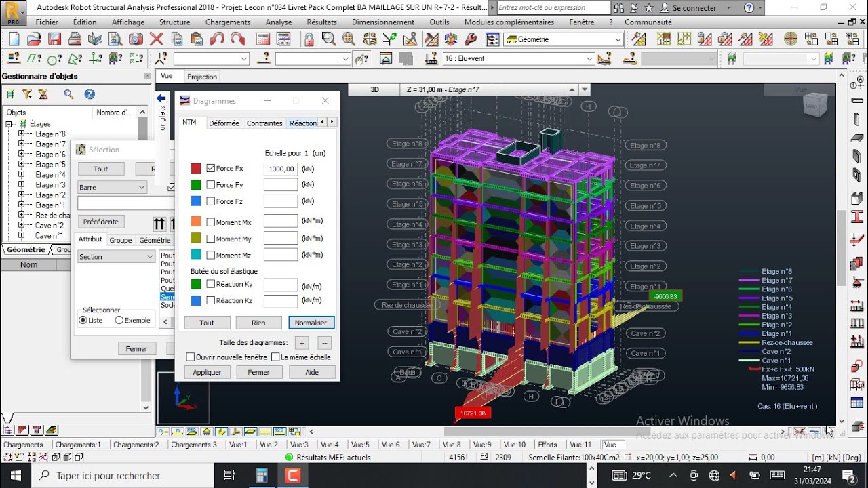This screenshot has width=868, height=488.
Task: Tick the Réaction Ky checkbox
Action: [211, 284]
